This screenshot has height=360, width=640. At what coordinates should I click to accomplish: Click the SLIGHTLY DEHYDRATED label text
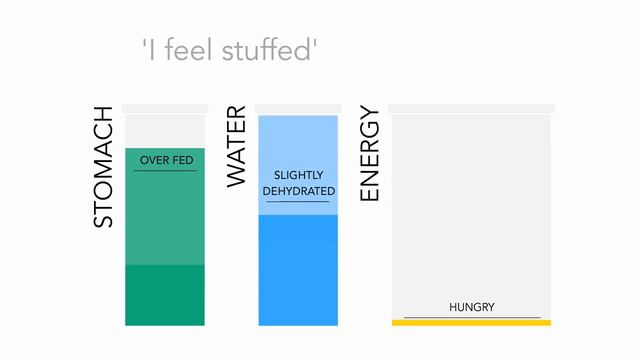299,183
